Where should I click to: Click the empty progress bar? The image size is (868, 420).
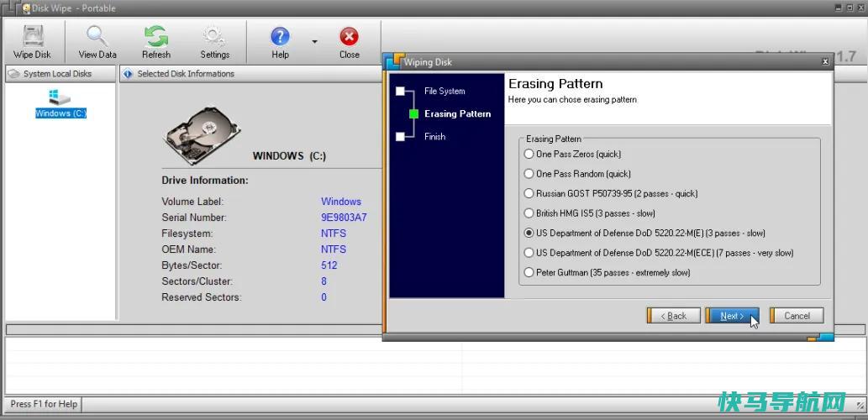[x=434, y=330]
